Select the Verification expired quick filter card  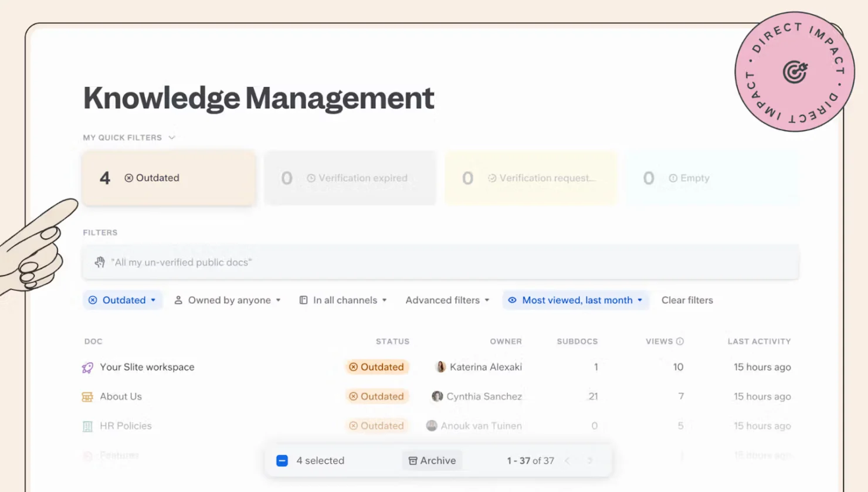click(x=350, y=178)
